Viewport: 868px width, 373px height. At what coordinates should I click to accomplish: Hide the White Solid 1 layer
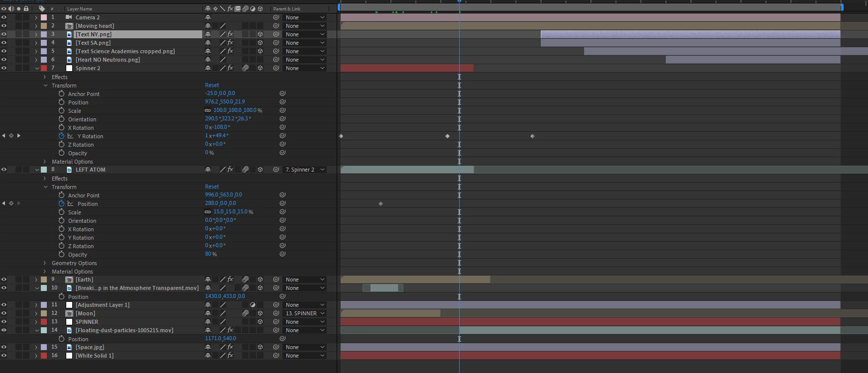coord(4,356)
